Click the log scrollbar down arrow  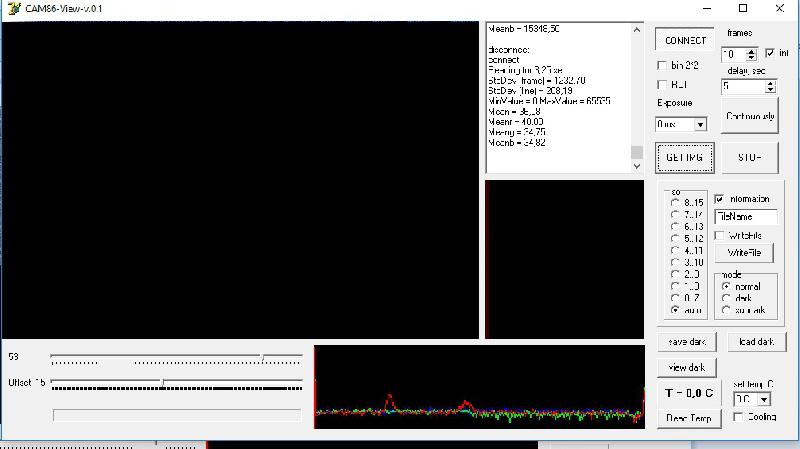click(636, 166)
